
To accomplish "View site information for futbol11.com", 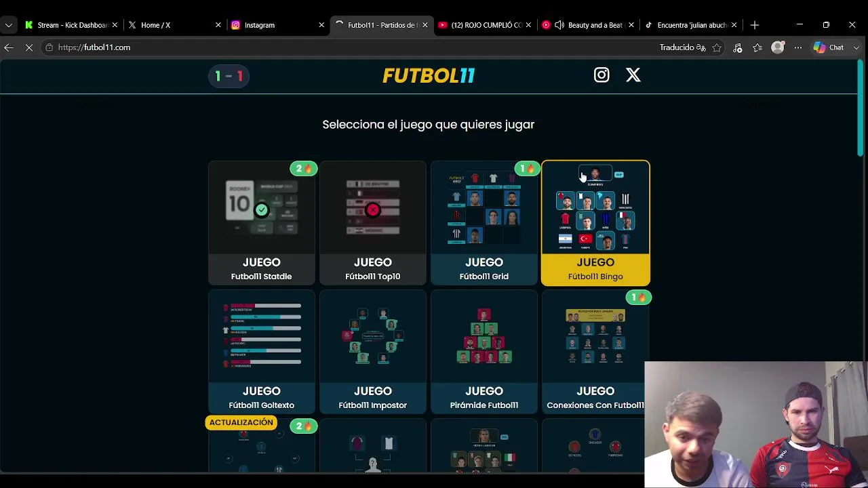I will point(49,47).
